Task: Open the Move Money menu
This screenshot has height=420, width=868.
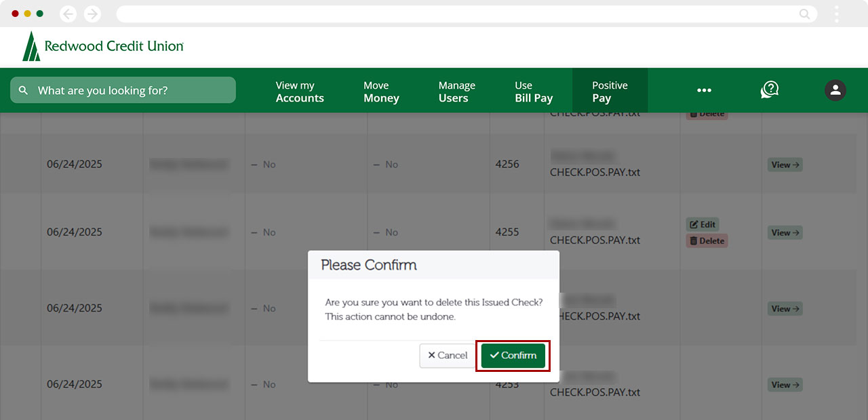Action: coord(381,91)
